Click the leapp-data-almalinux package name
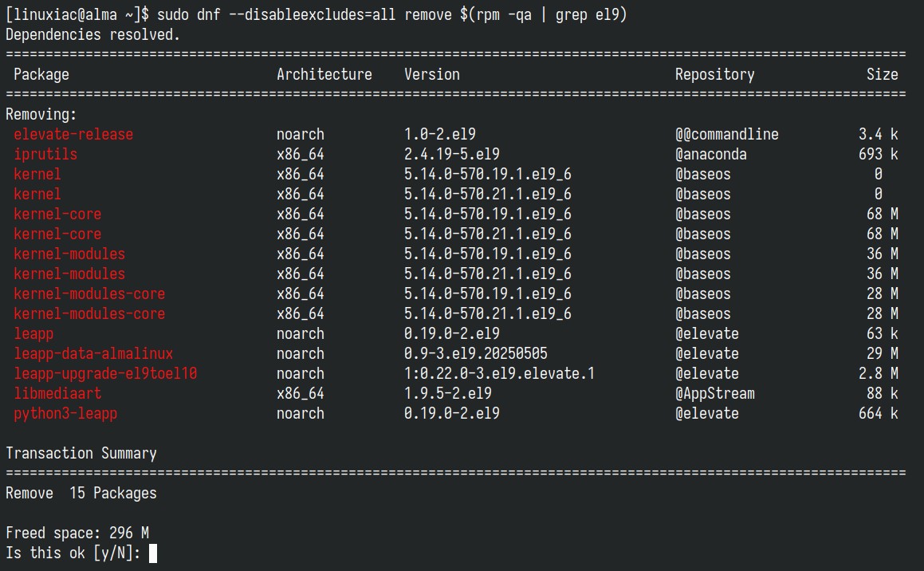This screenshot has height=571, width=924. 93,353
